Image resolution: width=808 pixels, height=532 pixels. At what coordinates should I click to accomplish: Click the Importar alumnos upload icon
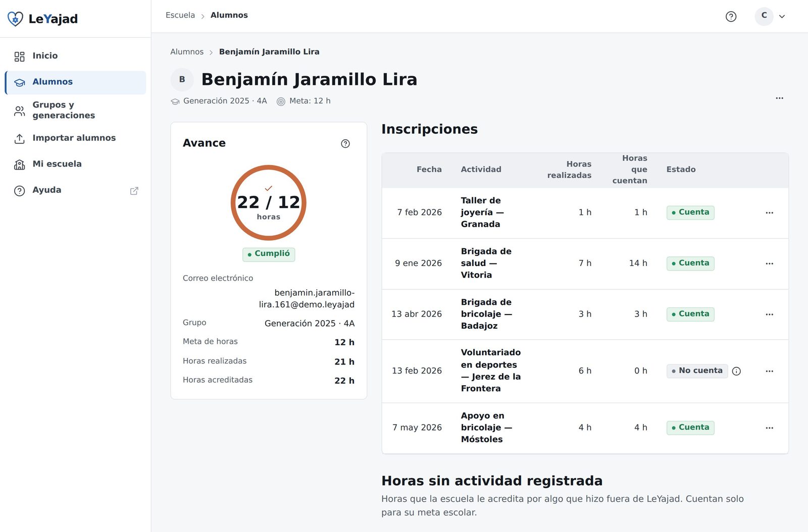coord(19,139)
